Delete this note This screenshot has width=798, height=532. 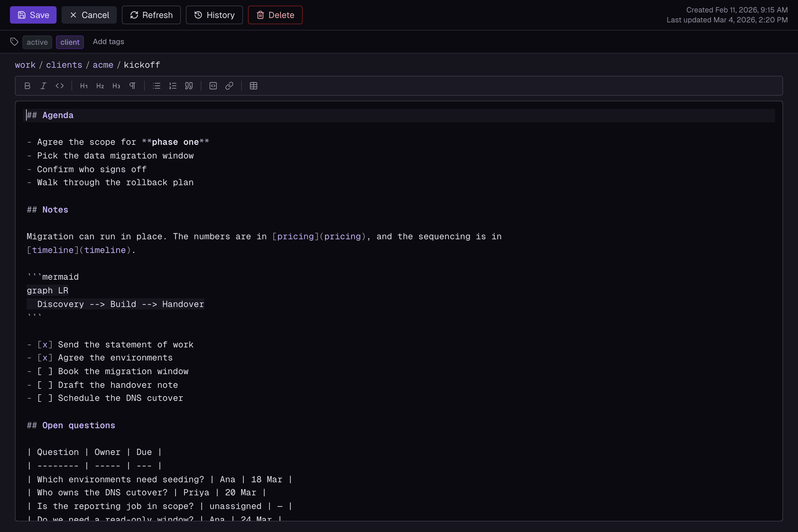pyautogui.click(x=275, y=15)
